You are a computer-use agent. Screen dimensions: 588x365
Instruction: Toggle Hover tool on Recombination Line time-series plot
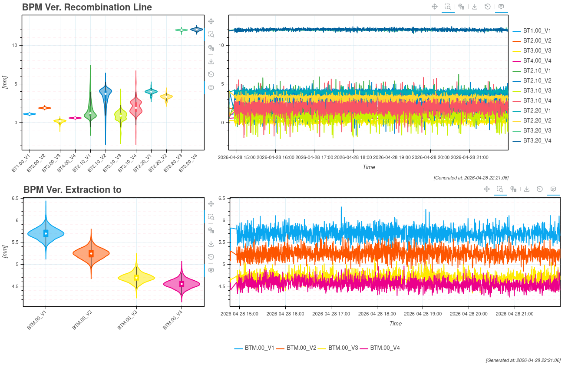[501, 7]
